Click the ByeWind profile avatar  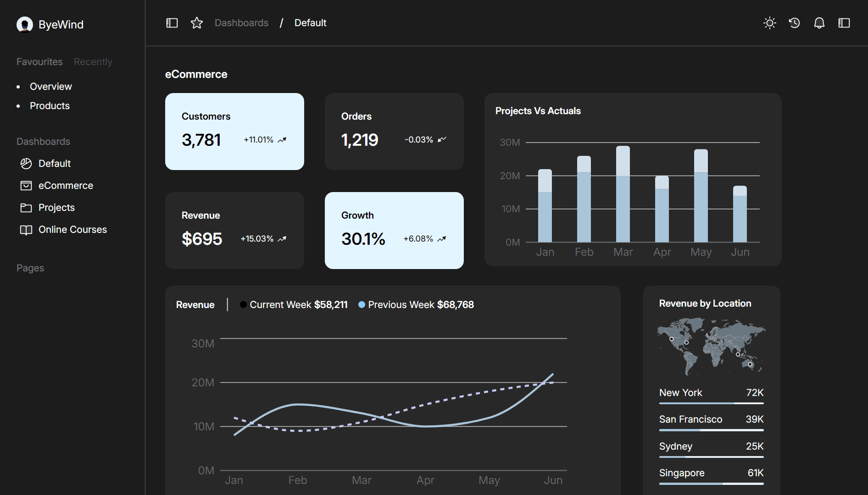[x=25, y=24]
